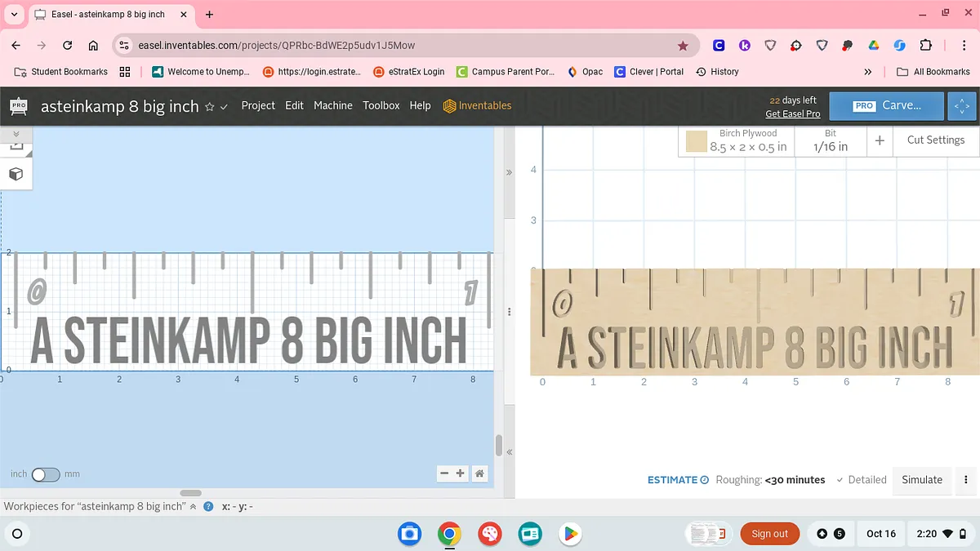Toggle units between inch and mm

tap(45, 474)
